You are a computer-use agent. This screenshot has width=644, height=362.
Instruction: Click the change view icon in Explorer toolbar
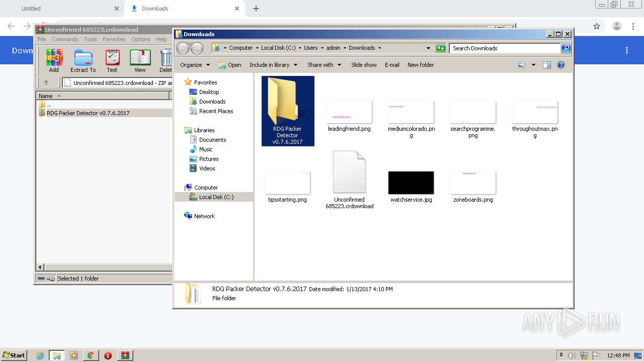[x=521, y=65]
